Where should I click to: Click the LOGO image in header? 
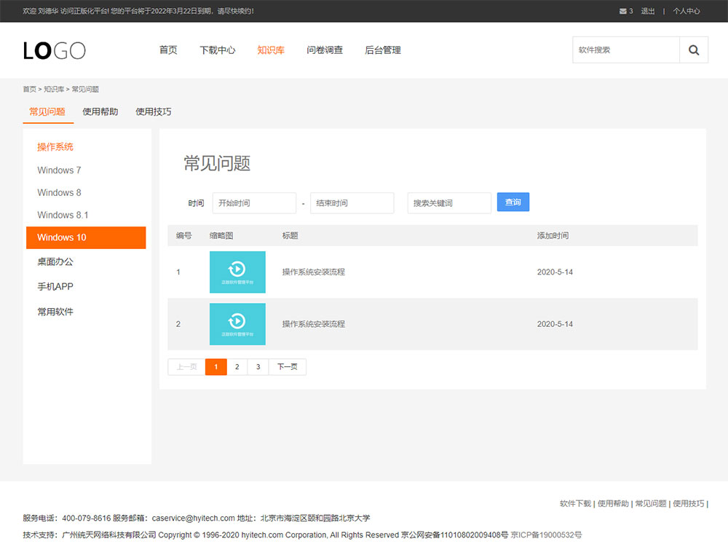point(55,50)
